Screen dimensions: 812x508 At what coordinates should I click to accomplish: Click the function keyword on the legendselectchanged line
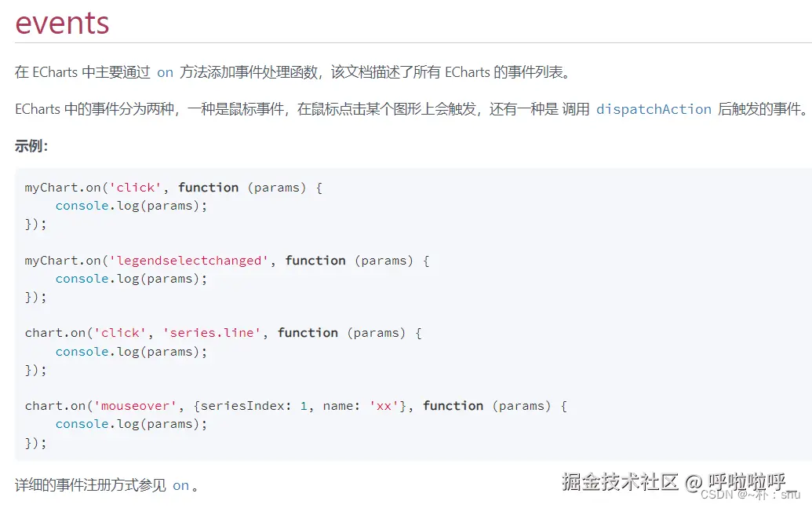pos(315,261)
